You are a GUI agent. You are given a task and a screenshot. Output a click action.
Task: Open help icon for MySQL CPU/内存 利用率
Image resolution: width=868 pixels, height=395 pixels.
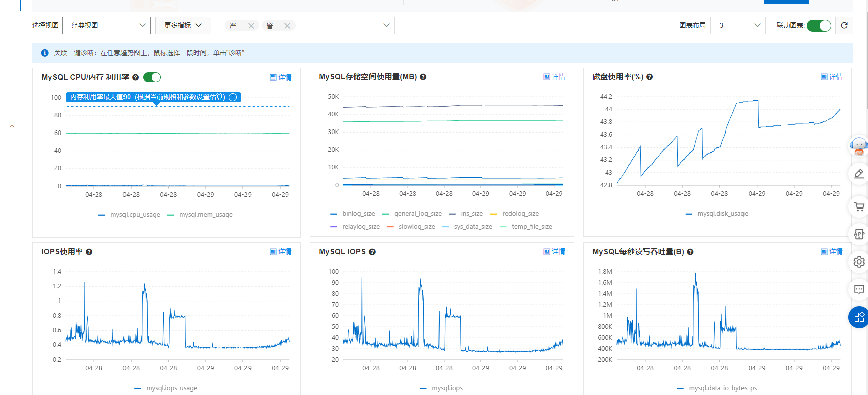click(135, 77)
